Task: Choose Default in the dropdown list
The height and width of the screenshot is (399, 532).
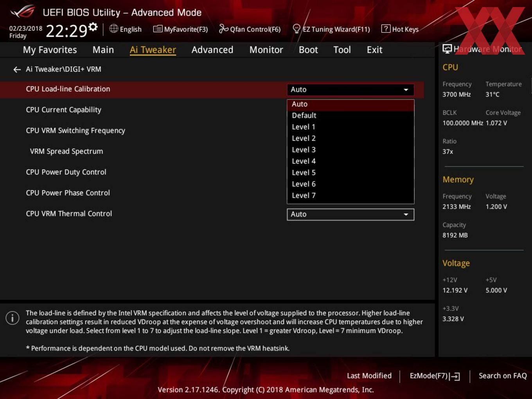Action: 350,115
